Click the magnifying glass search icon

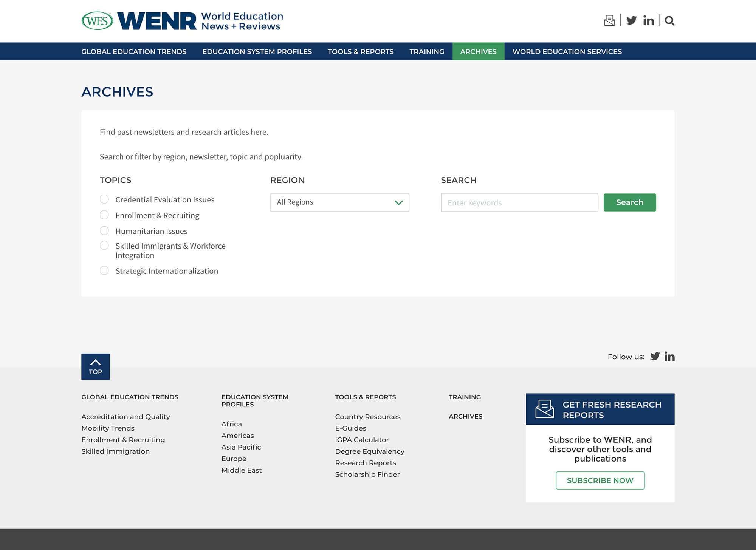click(x=669, y=20)
